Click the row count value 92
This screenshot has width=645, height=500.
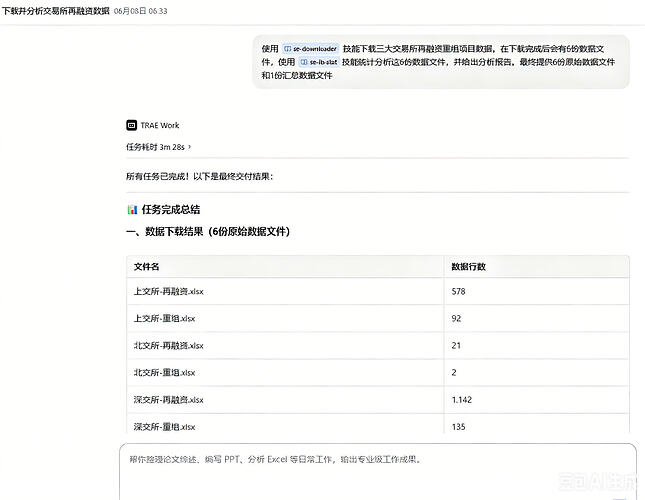[x=456, y=318]
